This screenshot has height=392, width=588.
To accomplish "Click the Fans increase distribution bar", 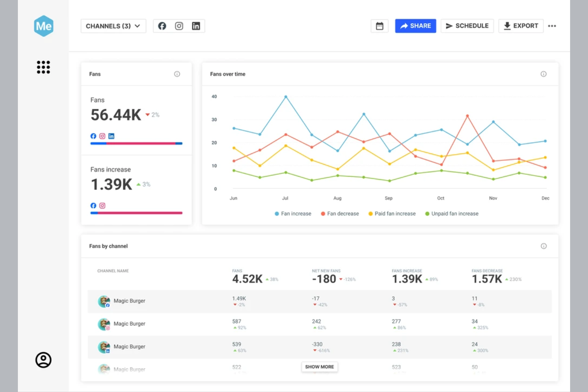I will 136,213.
